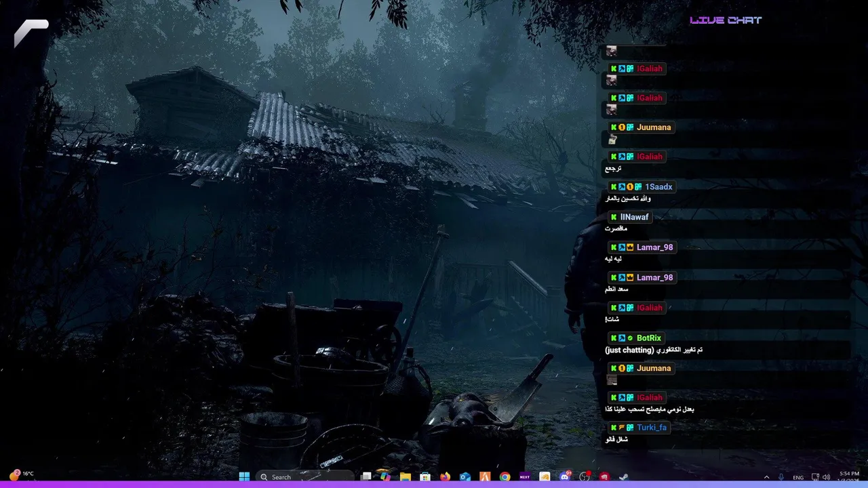Click the BotRix username in chat
Screen dimensions: 868x488
(648, 338)
